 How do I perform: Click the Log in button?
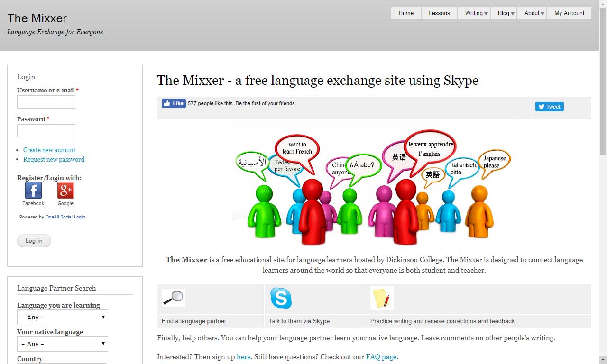[x=34, y=241]
